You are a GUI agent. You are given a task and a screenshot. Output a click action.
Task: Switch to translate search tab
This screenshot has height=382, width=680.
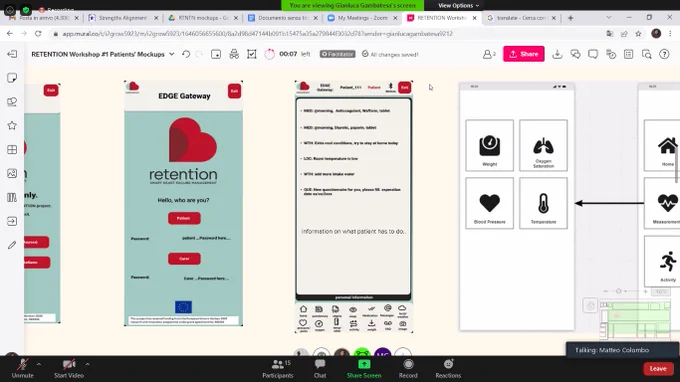click(520, 18)
